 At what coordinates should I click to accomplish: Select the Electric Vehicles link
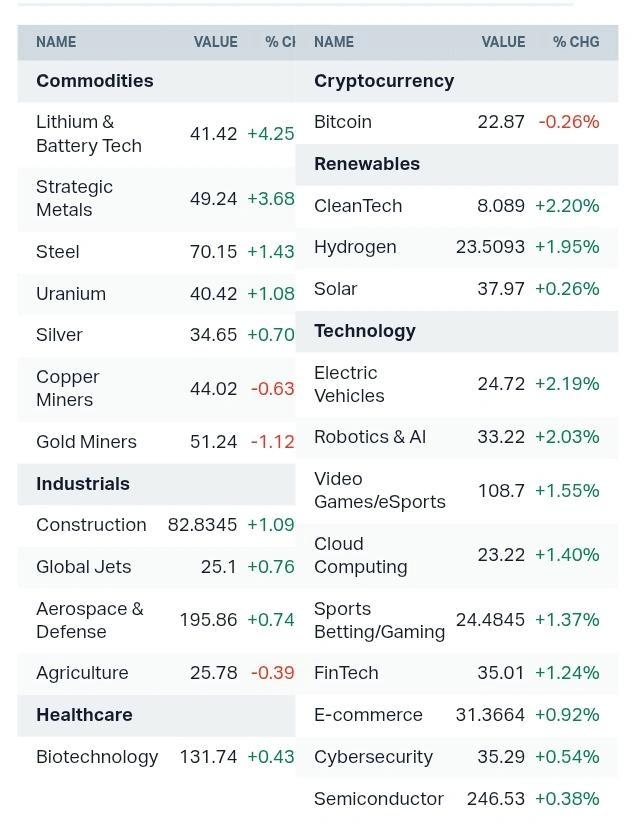click(349, 384)
